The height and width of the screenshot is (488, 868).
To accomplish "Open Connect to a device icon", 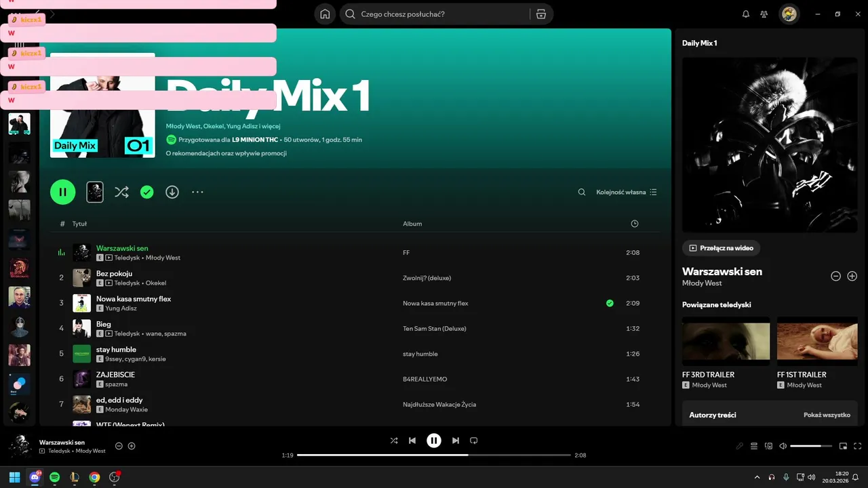I will click(x=768, y=446).
